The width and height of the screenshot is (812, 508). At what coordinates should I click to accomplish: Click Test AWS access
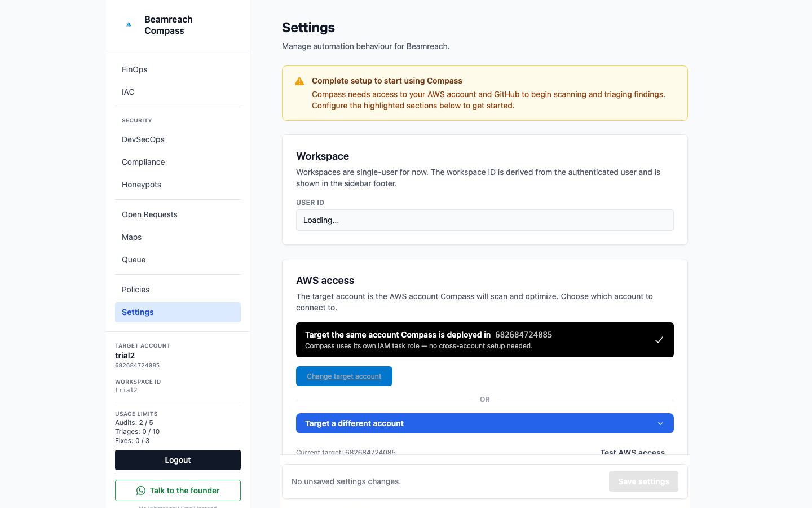(x=632, y=452)
